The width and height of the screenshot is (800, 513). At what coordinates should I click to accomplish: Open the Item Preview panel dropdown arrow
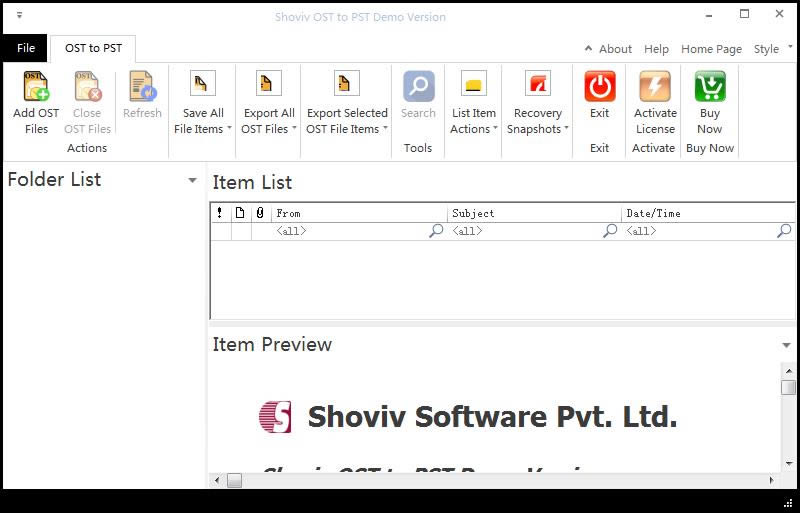(x=786, y=346)
